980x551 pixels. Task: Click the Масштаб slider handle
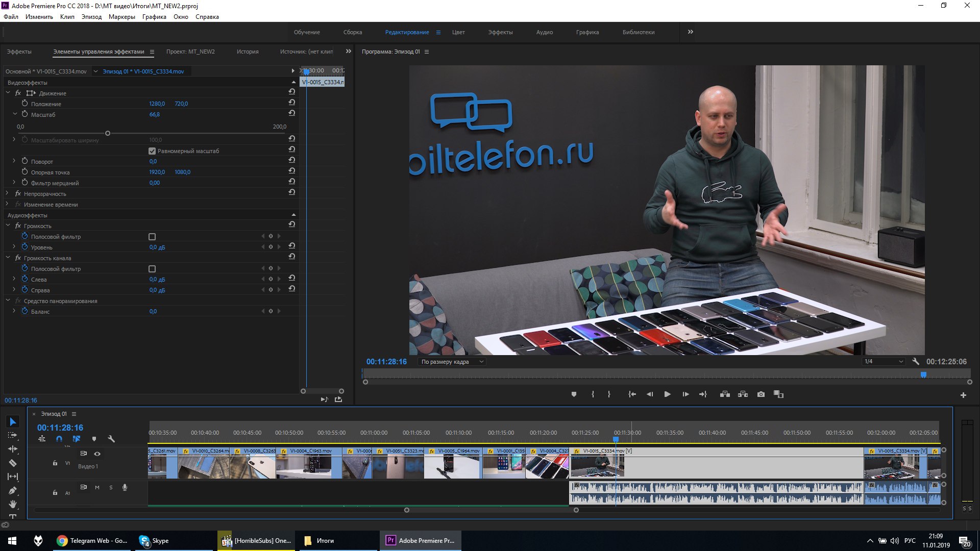[108, 133]
